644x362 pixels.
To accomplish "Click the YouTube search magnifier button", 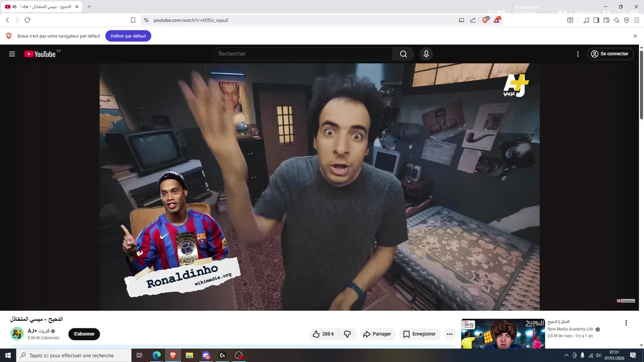I will click(x=404, y=54).
